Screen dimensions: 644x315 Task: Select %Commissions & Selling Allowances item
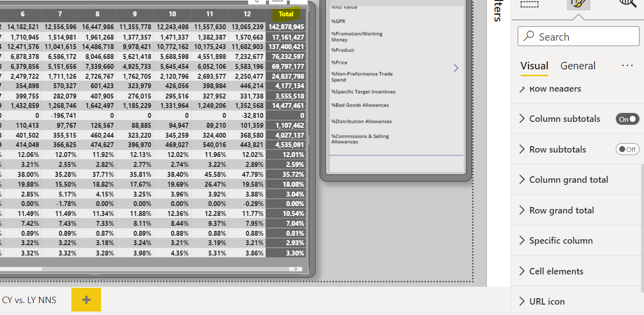coord(360,139)
